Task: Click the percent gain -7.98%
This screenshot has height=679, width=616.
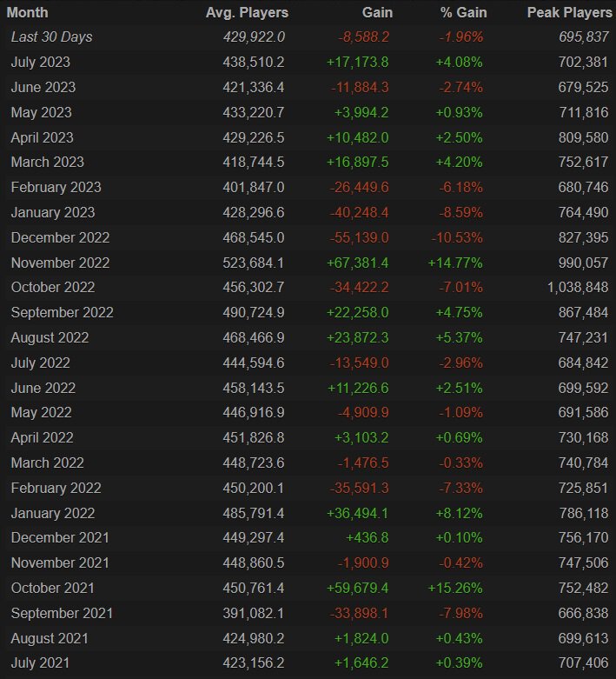Action: (x=461, y=613)
